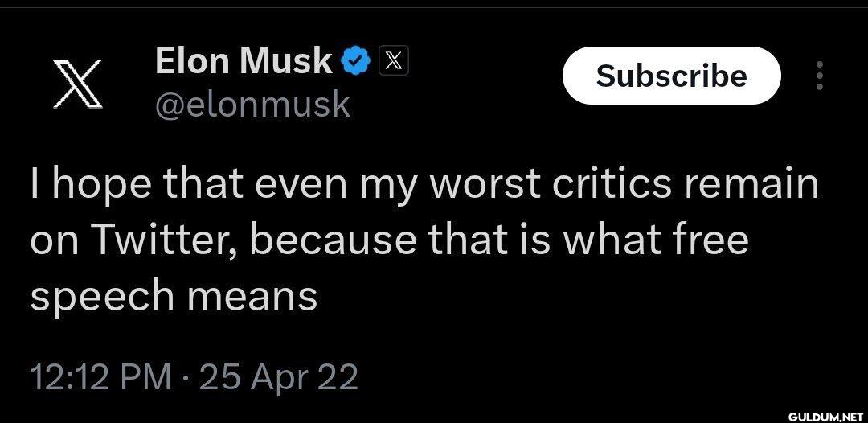This screenshot has width=868, height=423.
Task: Click the word 'remain' in the post
Action: tap(751, 183)
